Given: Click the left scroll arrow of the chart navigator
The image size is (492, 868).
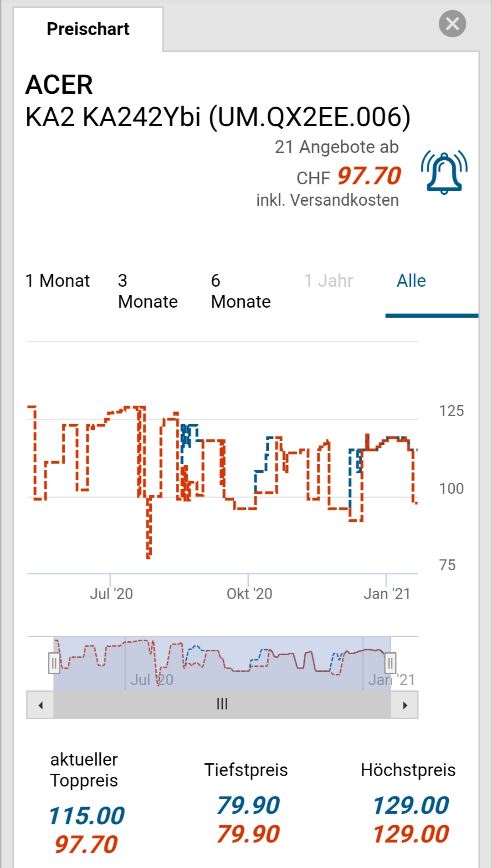Looking at the screenshot, I should [x=41, y=705].
